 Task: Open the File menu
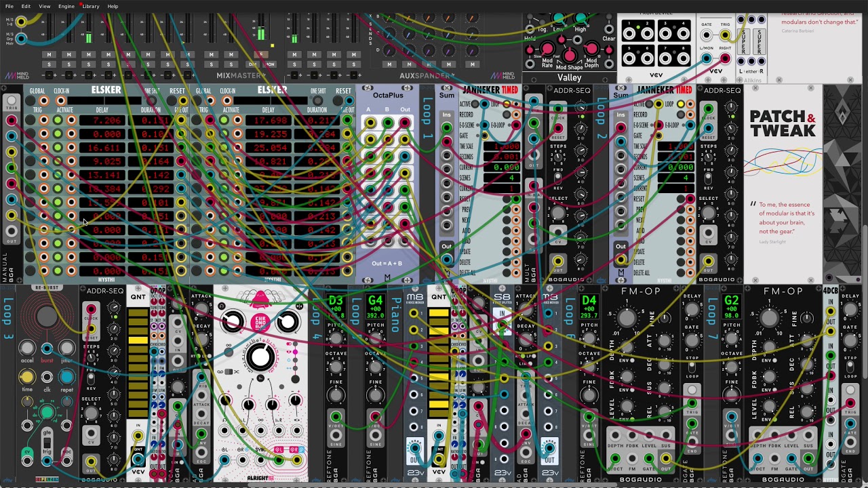pyautogui.click(x=9, y=7)
